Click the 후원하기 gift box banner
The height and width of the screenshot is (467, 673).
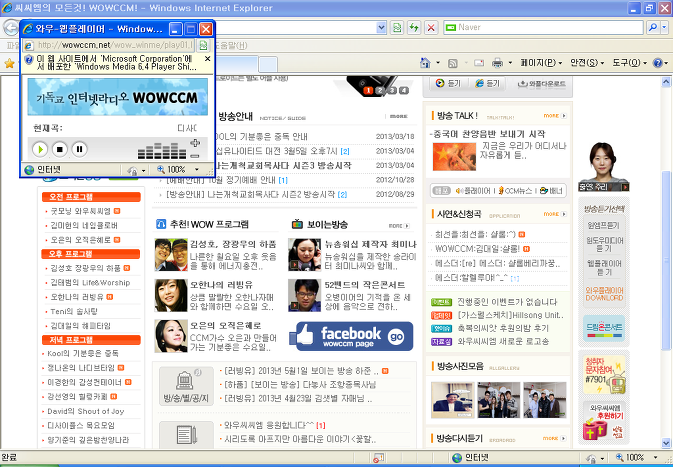604,422
